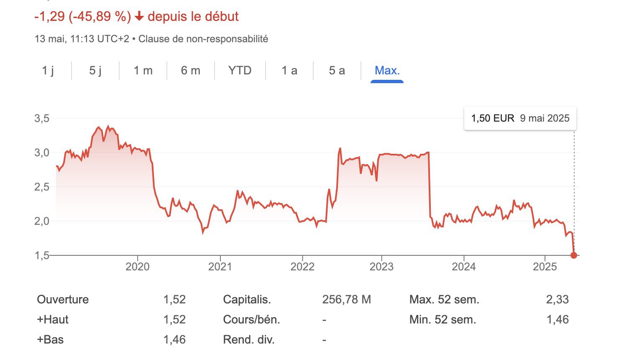
Task: Click the 2023 year axis label
Action: 381,267
